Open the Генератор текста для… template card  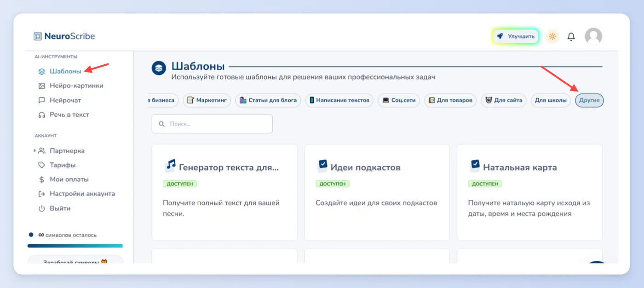[224, 192]
